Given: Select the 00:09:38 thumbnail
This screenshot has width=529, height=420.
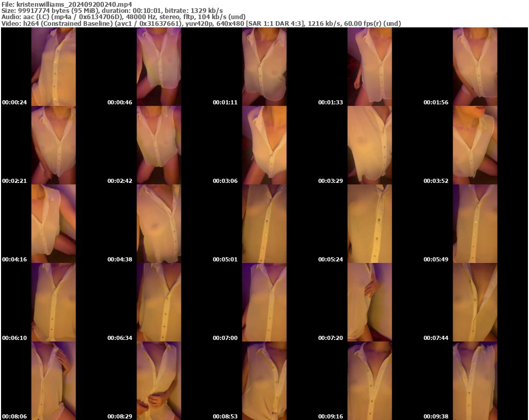Looking at the screenshot, I should tap(474, 380).
